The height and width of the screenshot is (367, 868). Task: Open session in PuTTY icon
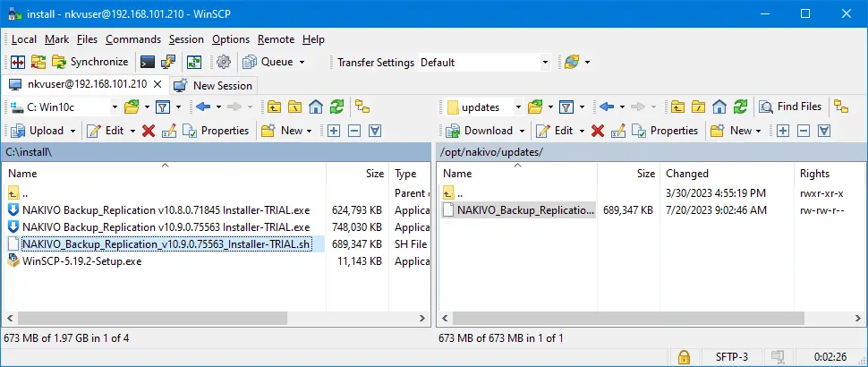click(x=167, y=62)
